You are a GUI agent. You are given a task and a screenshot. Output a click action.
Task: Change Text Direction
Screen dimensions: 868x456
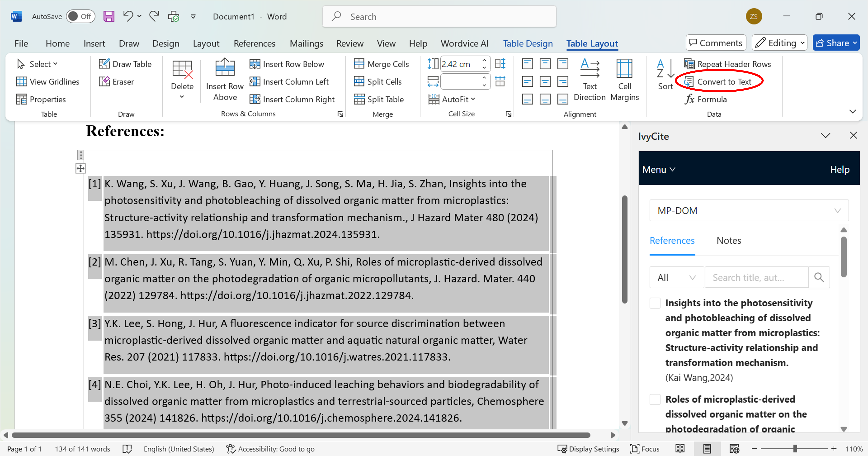pos(590,80)
